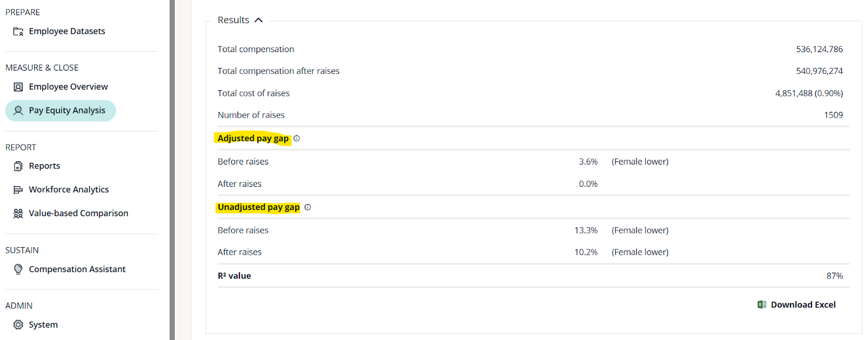Click the Value-based Comparison people icon
This screenshot has height=340, width=868.
coord(18,213)
